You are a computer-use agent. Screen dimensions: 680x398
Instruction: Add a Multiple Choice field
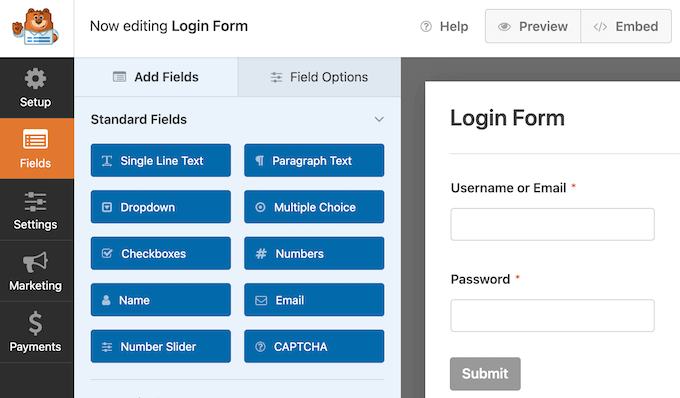pyautogui.click(x=314, y=207)
